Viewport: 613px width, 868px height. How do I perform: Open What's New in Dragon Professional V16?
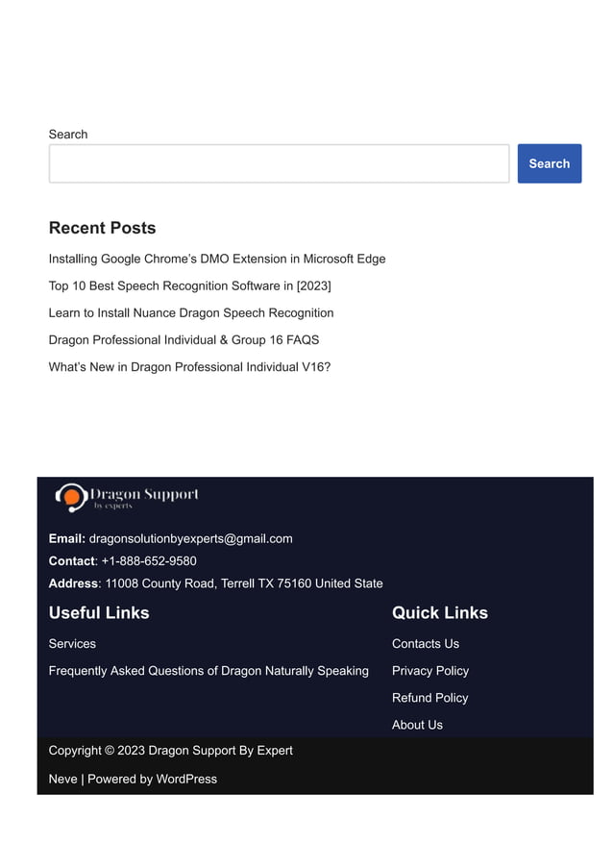pyautogui.click(x=189, y=367)
